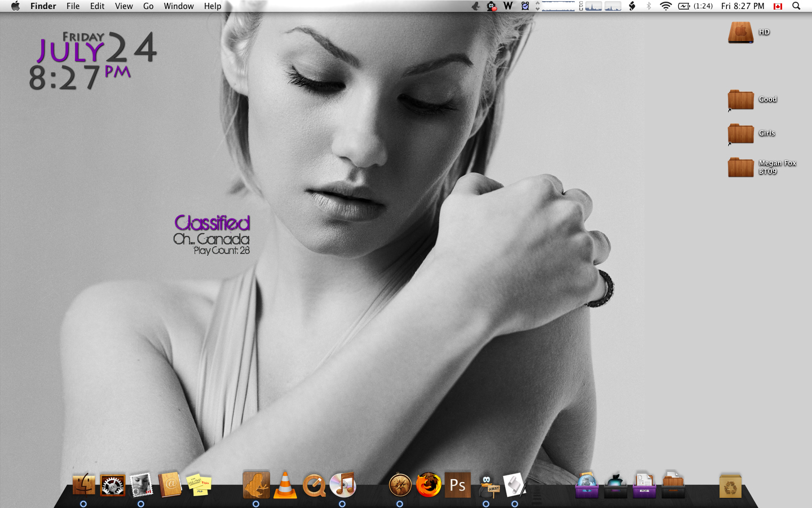Viewport: 812px width, 508px height.
Task: Launch System Preferences gear icon in dock
Action: click(x=112, y=485)
